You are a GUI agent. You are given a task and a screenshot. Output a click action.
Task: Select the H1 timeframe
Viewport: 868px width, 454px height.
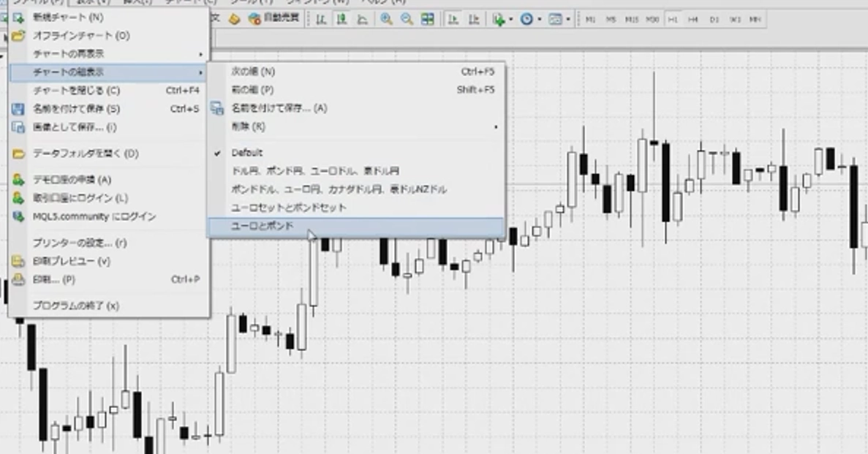[673, 20]
